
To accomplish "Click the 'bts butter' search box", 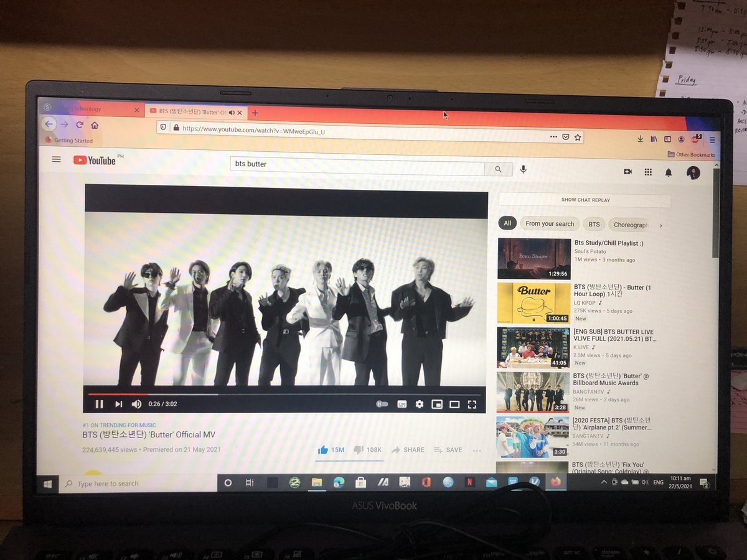I will 357,164.
